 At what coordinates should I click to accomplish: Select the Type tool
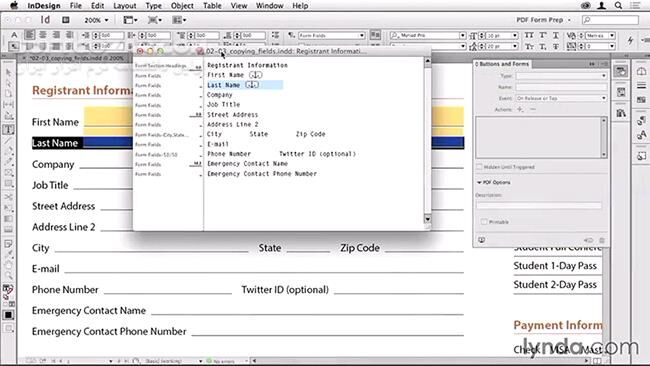tap(8, 130)
